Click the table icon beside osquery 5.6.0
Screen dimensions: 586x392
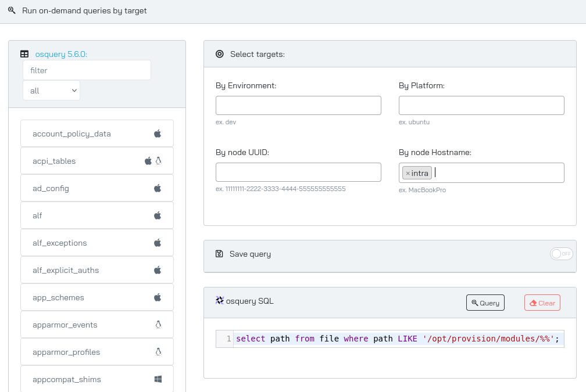pos(24,54)
